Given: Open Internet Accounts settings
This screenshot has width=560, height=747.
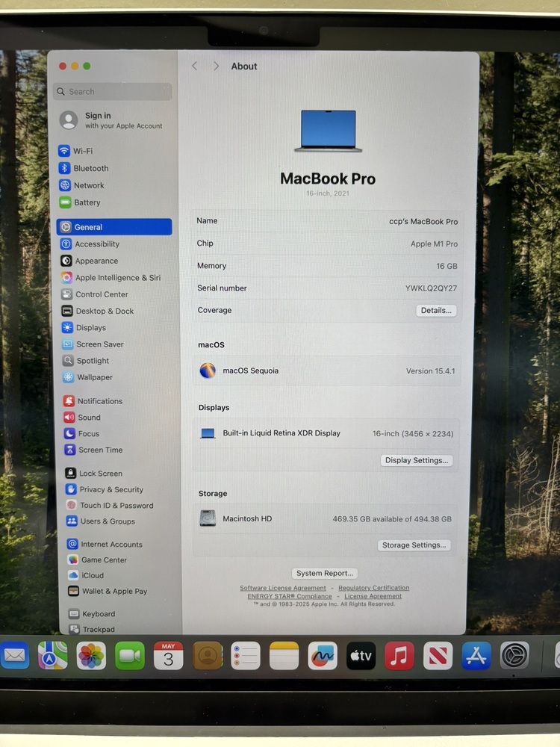Looking at the screenshot, I should 105,544.
